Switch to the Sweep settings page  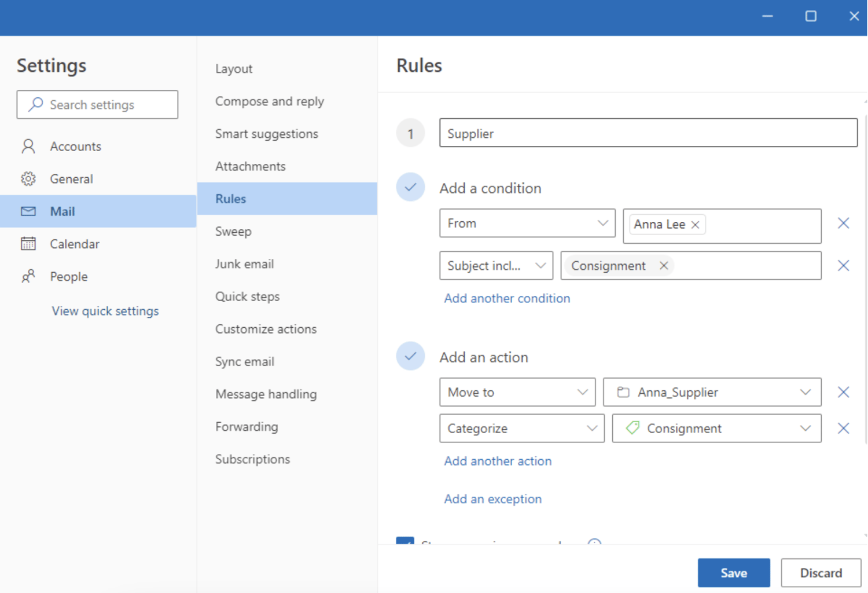click(233, 231)
